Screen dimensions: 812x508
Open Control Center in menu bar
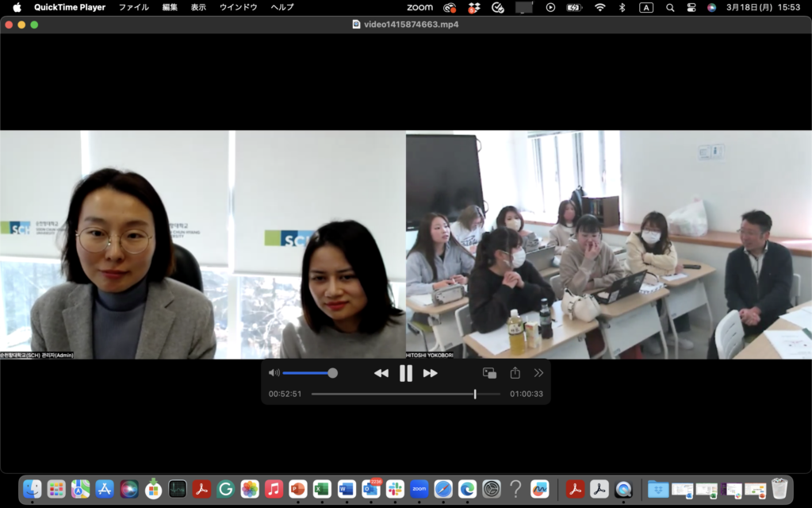pos(691,7)
